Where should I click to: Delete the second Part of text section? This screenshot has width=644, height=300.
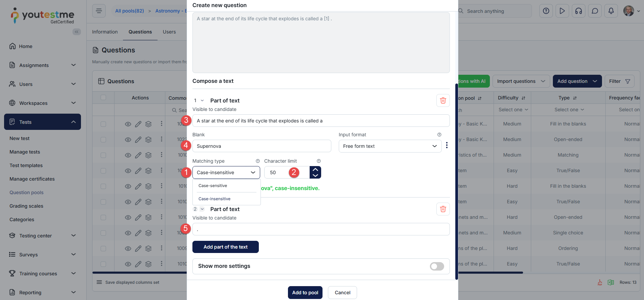443,209
